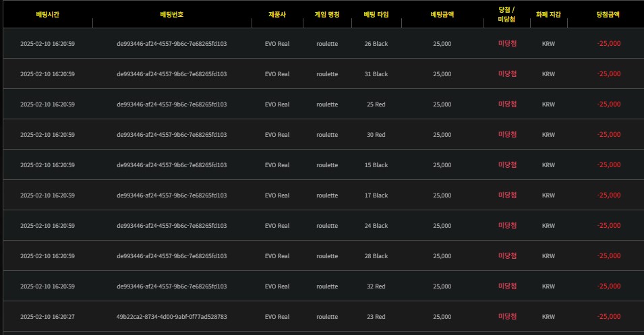The image size is (644, 335).
Task: Click the bet ID in the 17 Black row
Action: coord(172,195)
